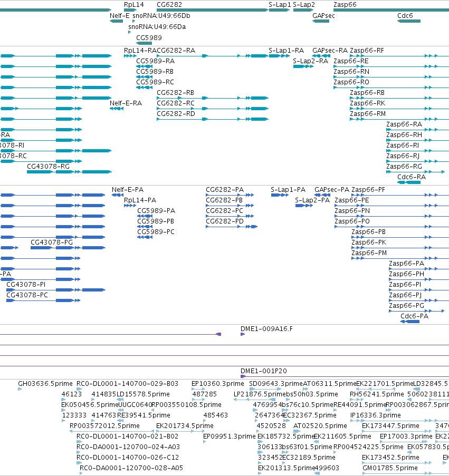This screenshot has height=476, width=449.
Task: Select protein Zasp66-PF label
Action: 368,190
